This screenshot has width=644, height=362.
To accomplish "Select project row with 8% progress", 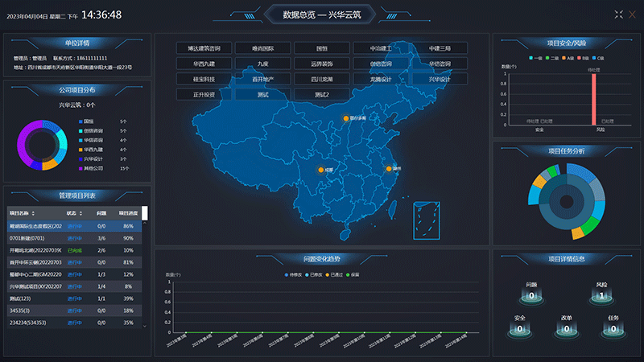I will pyautogui.click(x=74, y=286).
